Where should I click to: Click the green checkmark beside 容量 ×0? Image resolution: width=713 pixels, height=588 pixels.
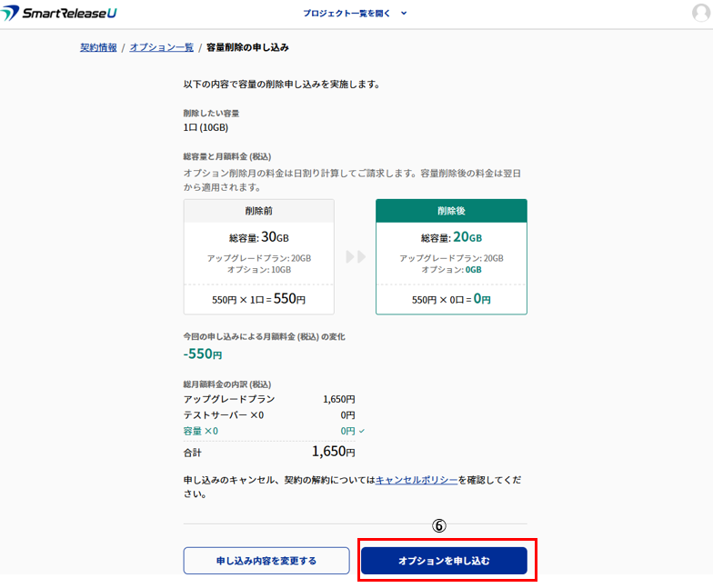pos(362,431)
